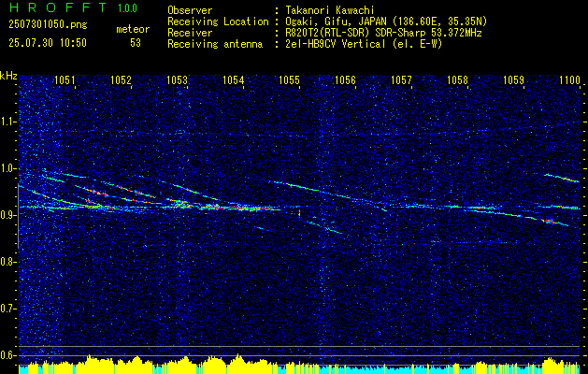The width and height of the screenshot is (588, 374).
Task: Click the kHz axis unit label
Action: (8, 77)
